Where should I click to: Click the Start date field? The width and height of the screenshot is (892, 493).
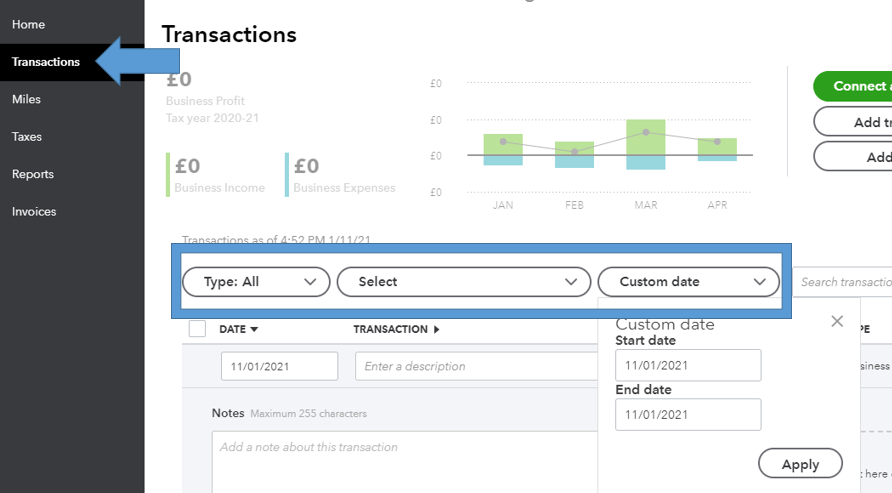point(688,365)
